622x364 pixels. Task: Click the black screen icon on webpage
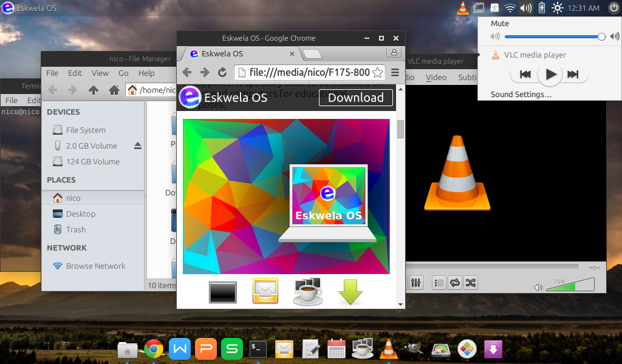(222, 292)
